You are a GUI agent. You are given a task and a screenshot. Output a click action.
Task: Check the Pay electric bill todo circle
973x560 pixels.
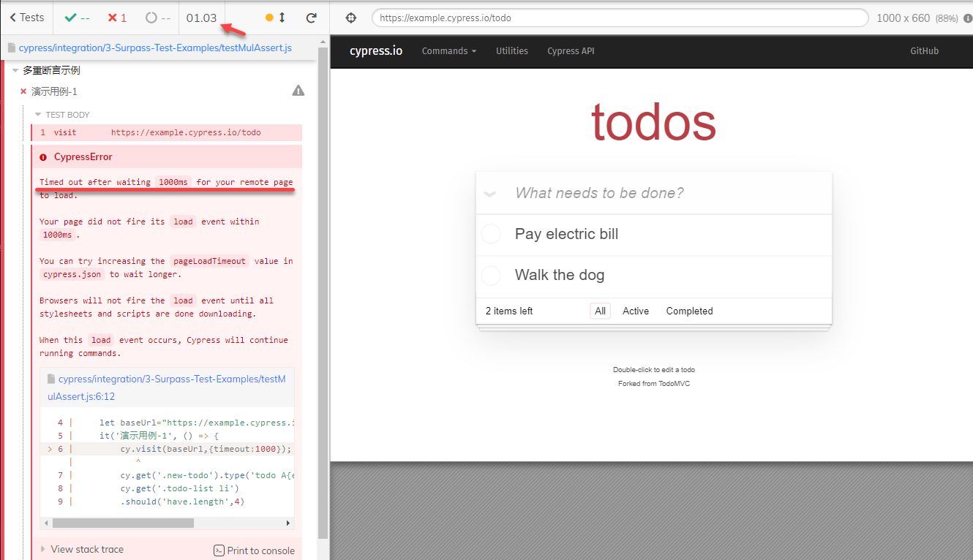click(491, 234)
